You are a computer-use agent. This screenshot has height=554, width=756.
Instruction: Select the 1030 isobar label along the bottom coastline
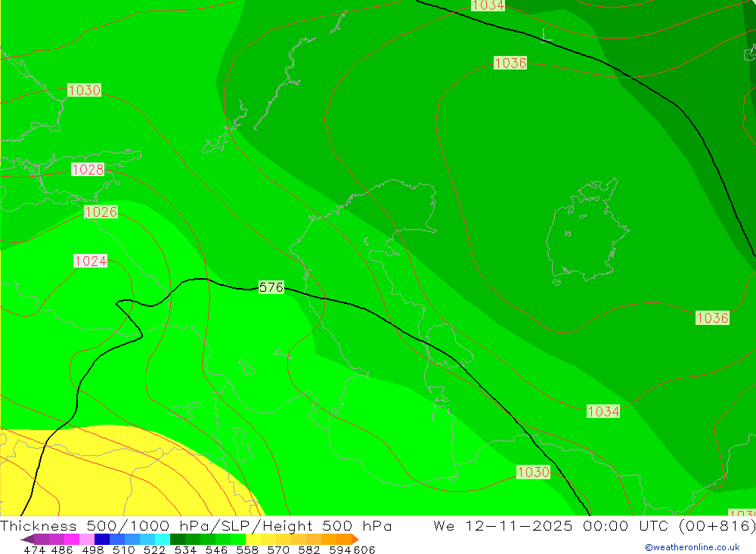coord(533,472)
